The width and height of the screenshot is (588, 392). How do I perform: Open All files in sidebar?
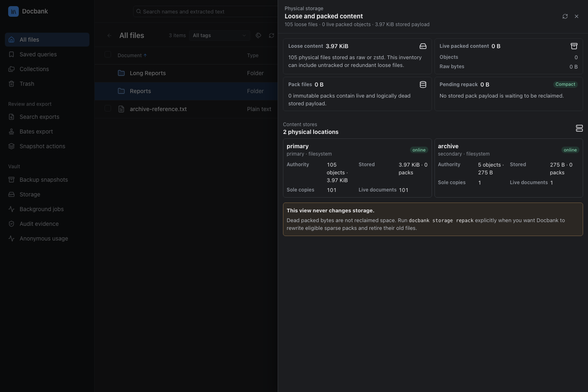pyautogui.click(x=47, y=40)
